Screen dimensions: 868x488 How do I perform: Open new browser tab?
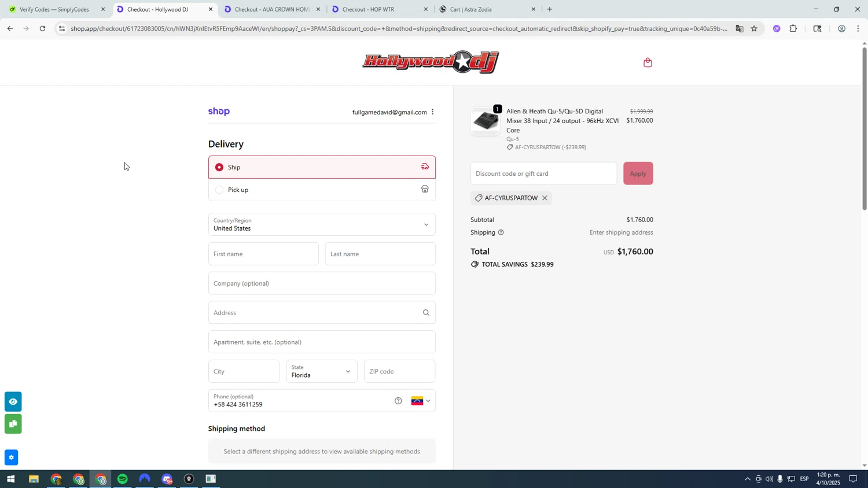pos(549,9)
